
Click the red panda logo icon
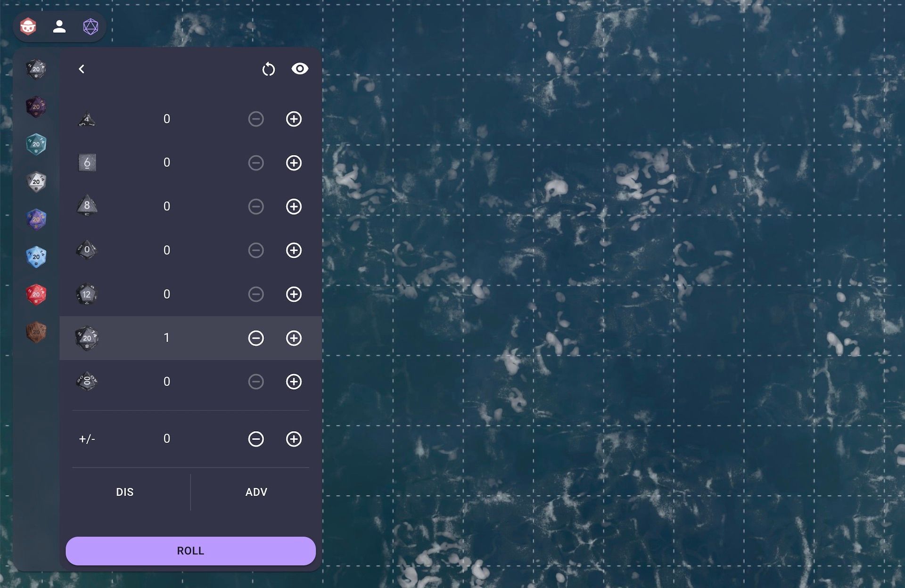(x=28, y=27)
